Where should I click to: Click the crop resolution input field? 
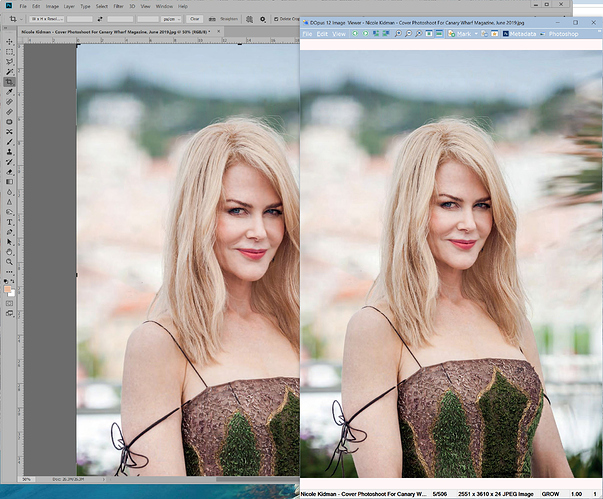148,19
